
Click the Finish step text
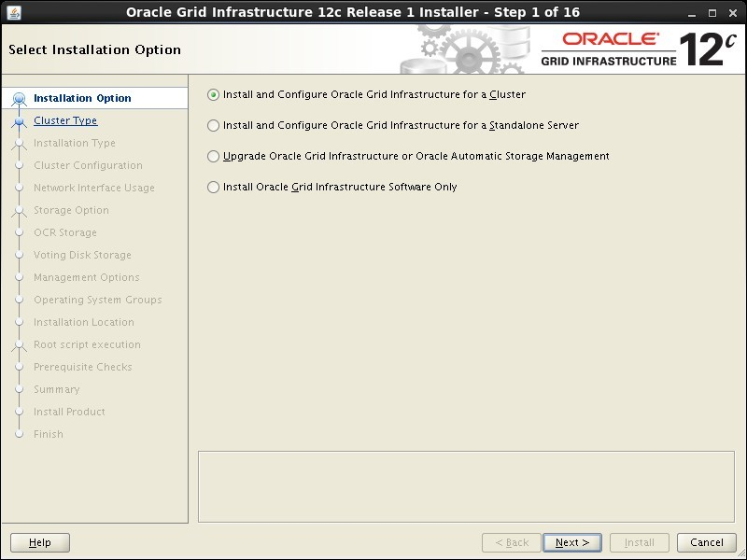tap(49, 434)
